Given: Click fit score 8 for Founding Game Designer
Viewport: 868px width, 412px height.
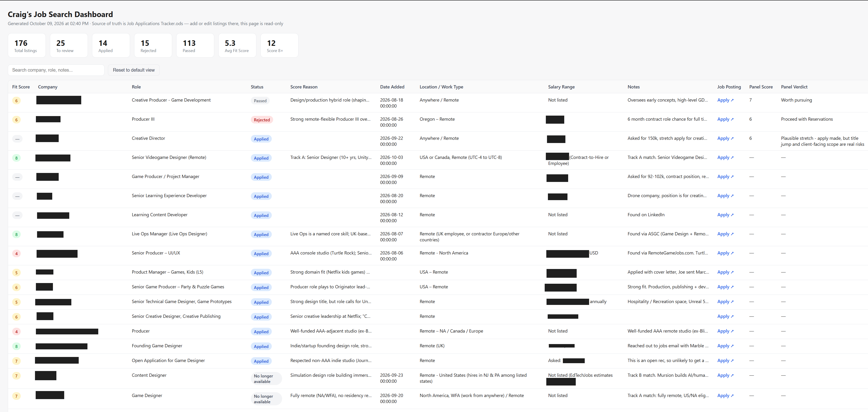Looking at the screenshot, I should coord(16,346).
